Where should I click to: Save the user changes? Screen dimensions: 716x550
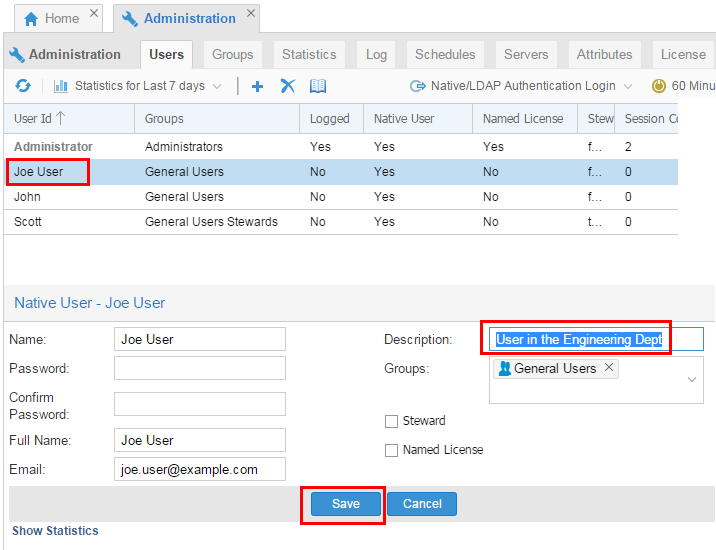click(345, 504)
